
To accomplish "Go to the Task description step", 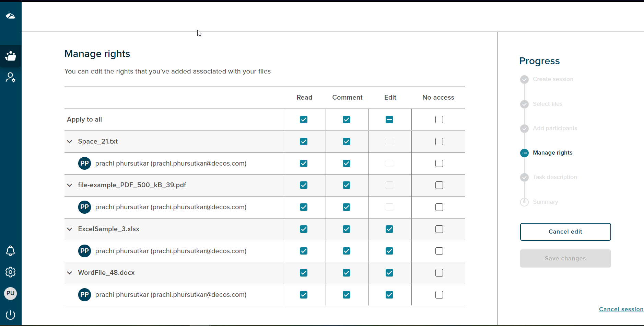I will click(x=554, y=177).
